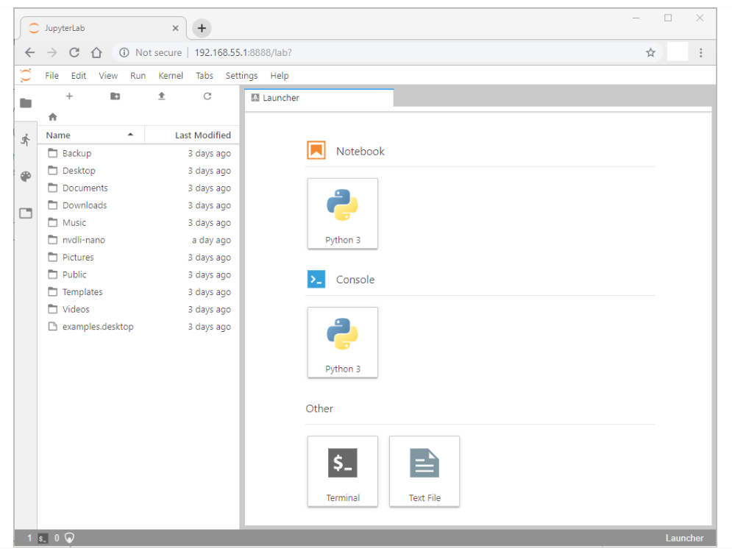Click the terminal count icon in status bar
This screenshot has width=732, height=560.
click(43, 538)
